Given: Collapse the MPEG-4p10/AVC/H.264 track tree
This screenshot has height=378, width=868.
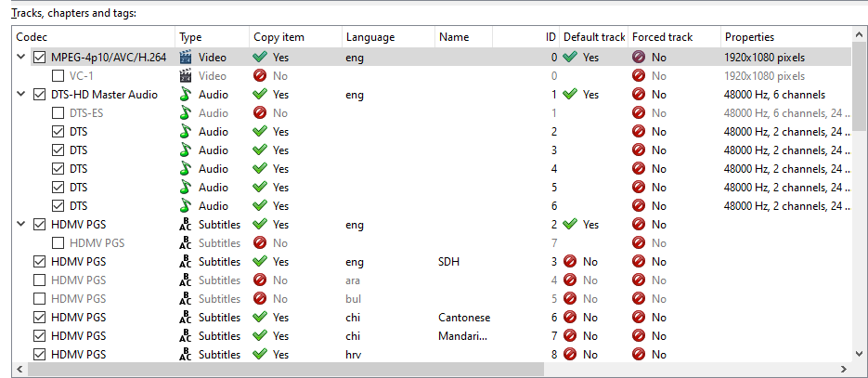Looking at the screenshot, I should tap(21, 58).
